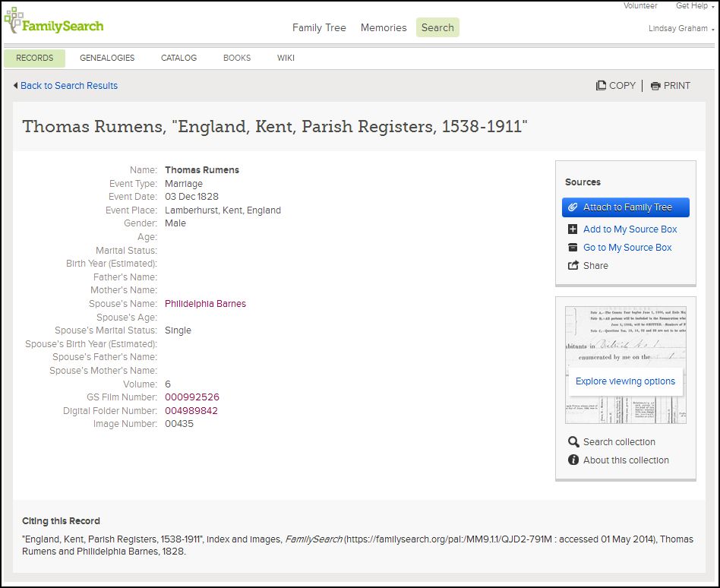Click About this collection link
720x588 pixels.
626,460
